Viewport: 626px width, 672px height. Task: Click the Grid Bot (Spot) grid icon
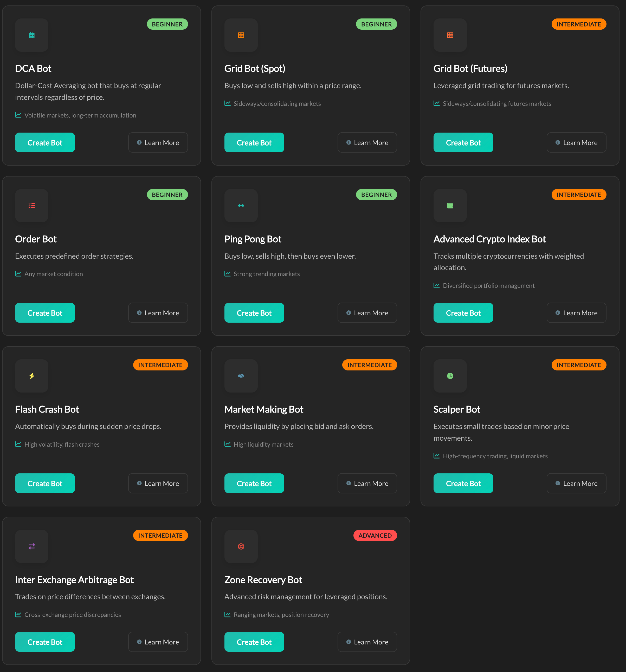241,35
